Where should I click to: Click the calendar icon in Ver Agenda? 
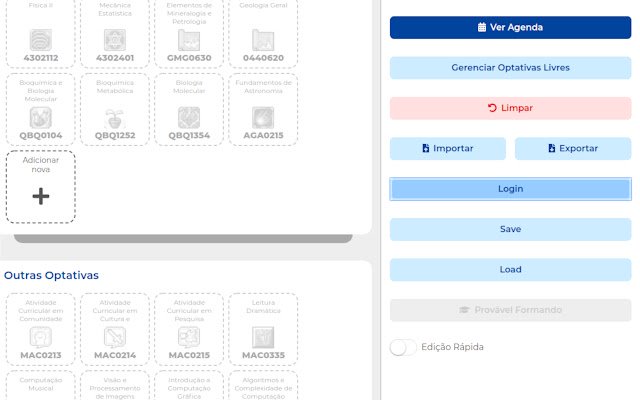pos(482,27)
